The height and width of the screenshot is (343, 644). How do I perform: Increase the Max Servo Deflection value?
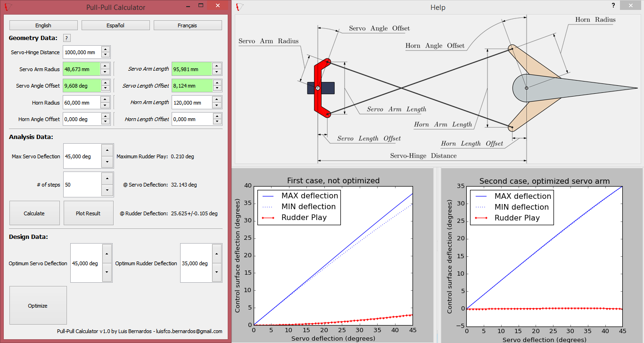[107, 150]
